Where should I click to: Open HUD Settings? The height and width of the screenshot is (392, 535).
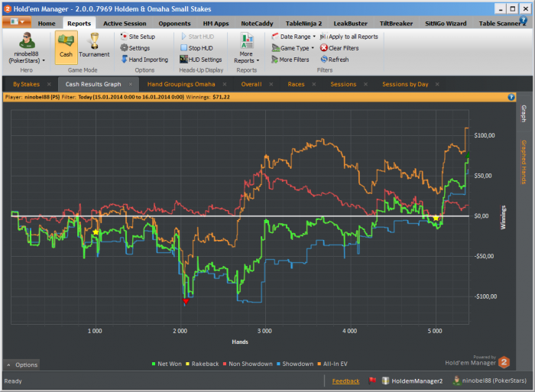pos(201,60)
